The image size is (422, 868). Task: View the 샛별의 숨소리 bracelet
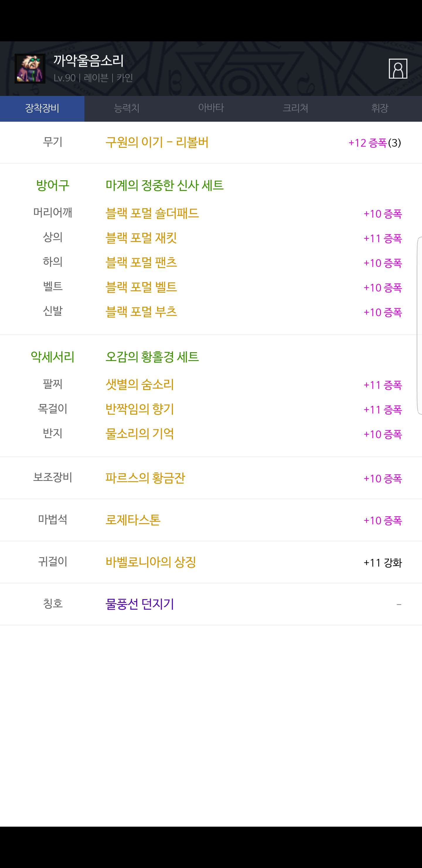point(140,384)
